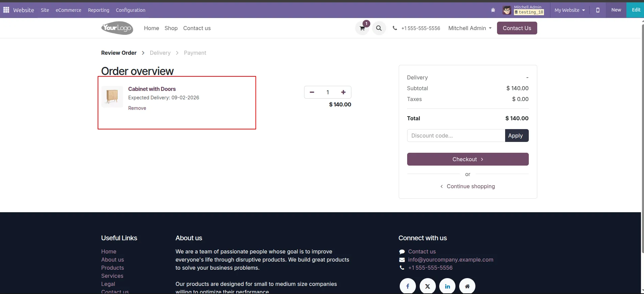
Task: Click the YourLogo site logo
Action: pyautogui.click(x=117, y=28)
